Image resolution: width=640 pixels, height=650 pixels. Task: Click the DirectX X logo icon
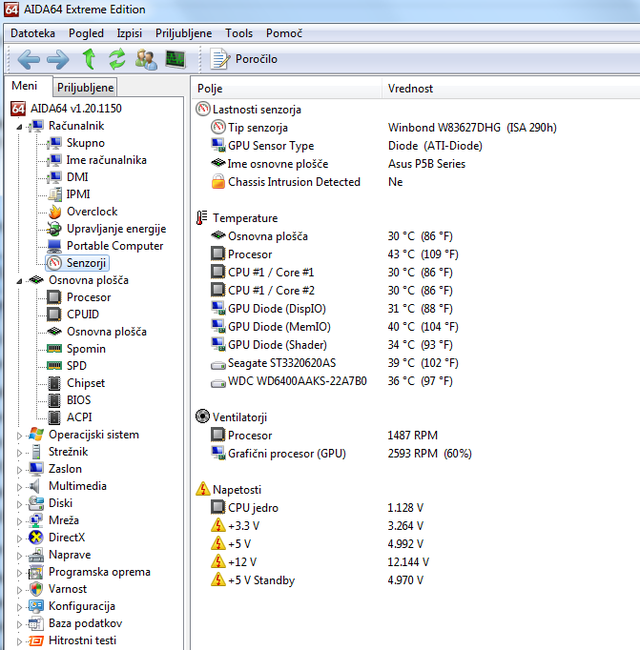[x=36, y=538]
